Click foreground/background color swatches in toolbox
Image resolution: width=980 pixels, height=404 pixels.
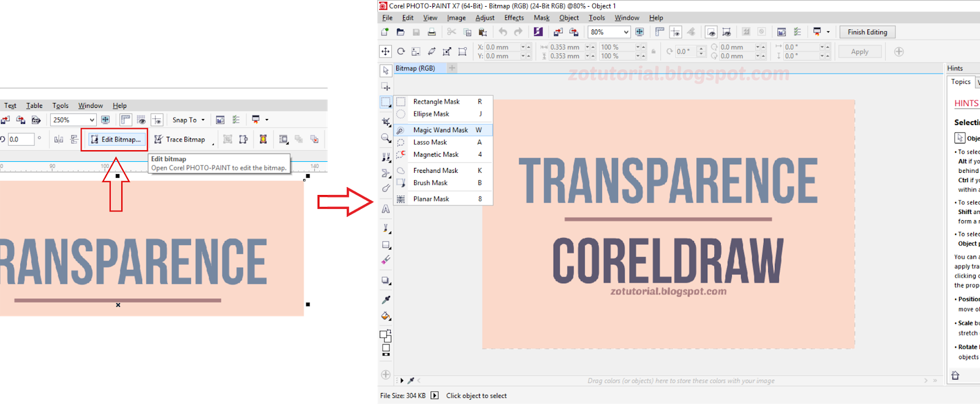(385, 336)
